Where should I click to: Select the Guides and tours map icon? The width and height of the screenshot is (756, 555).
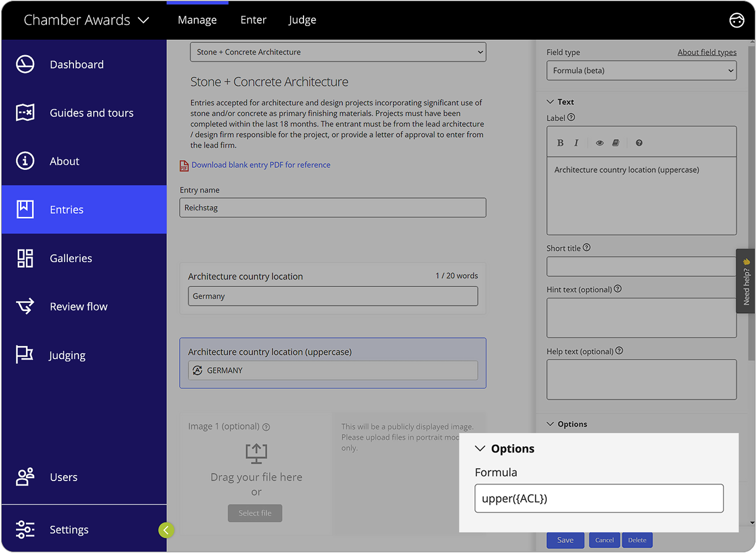25,113
